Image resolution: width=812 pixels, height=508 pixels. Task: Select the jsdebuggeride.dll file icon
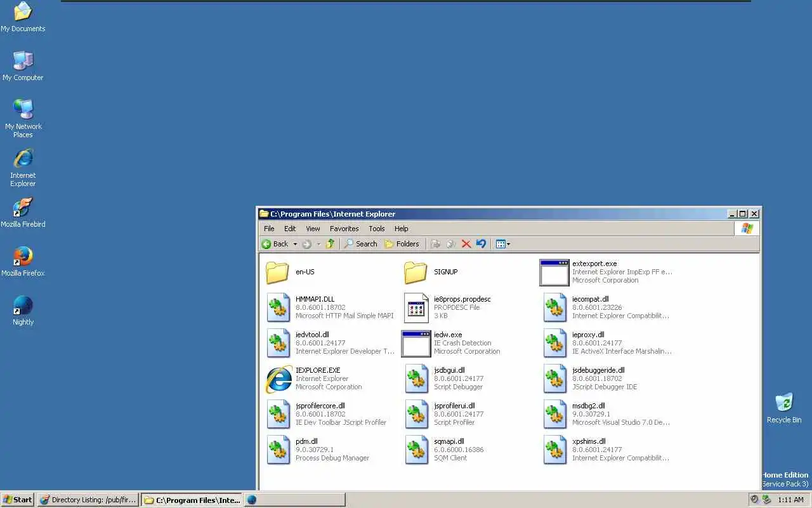coord(554,379)
